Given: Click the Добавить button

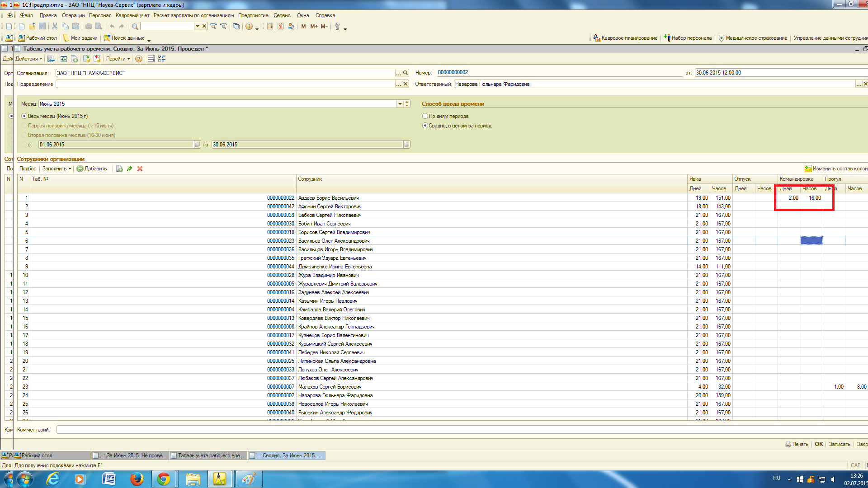Looking at the screenshot, I should pyautogui.click(x=92, y=169).
